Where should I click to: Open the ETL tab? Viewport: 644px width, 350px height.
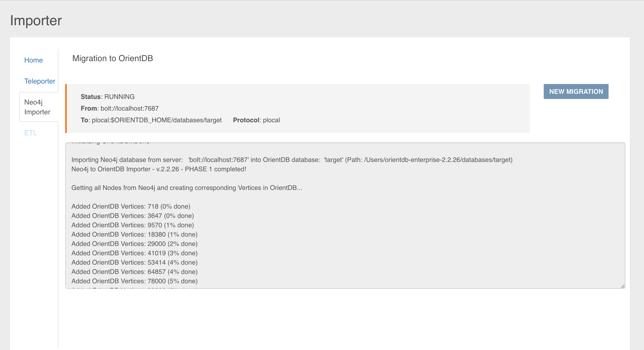point(31,133)
